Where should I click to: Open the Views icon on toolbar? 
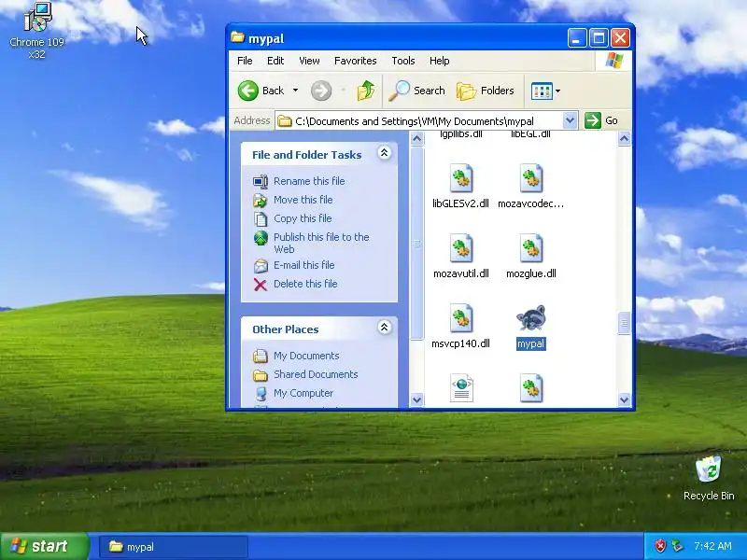point(542,91)
